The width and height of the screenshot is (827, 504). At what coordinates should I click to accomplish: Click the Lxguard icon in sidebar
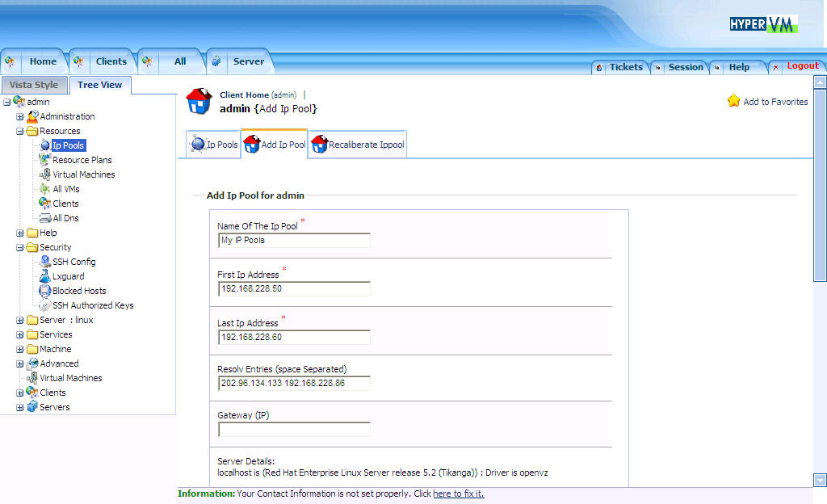point(45,276)
